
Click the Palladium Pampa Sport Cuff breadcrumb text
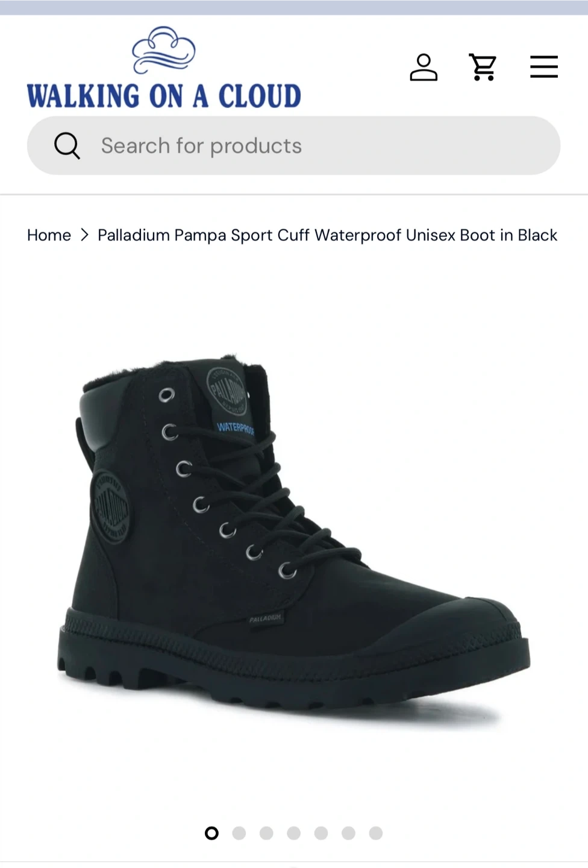pyautogui.click(x=327, y=235)
